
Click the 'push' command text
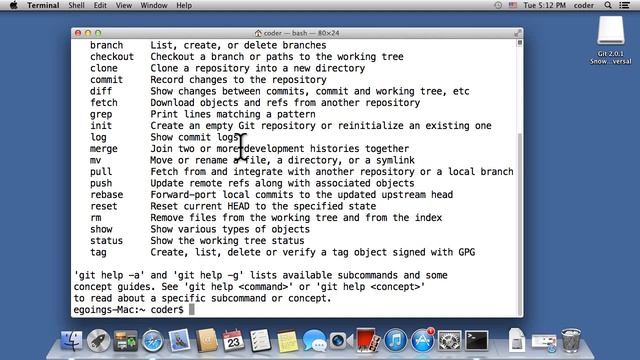(101, 183)
